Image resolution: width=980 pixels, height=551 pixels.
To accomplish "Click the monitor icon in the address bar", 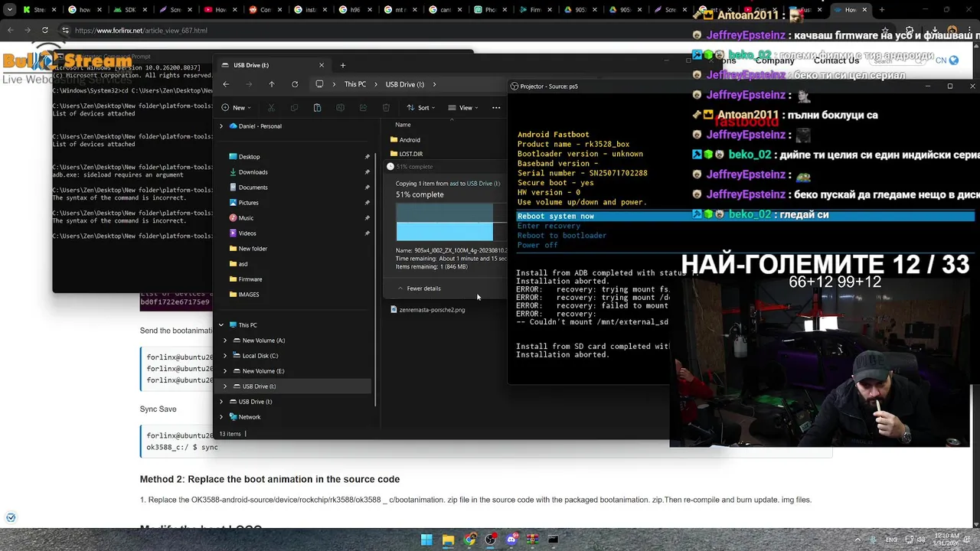I will [x=319, y=84].
